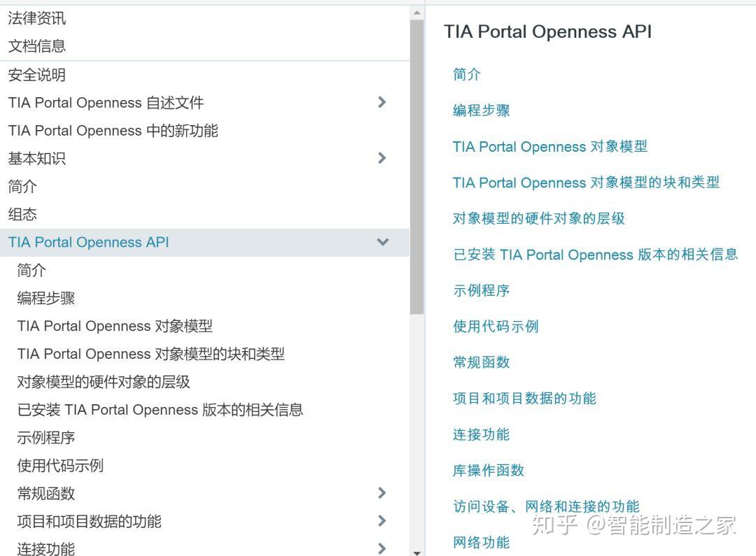
Task: Open the 使用代码示例 link
Action: coord(497,326)
